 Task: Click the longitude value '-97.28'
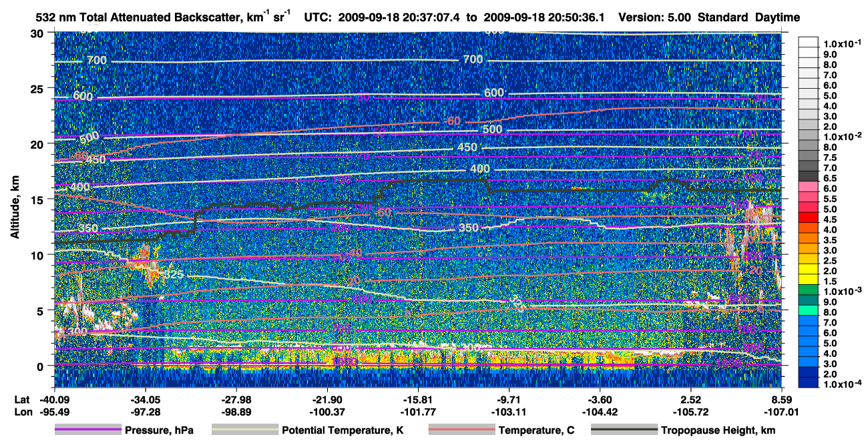click(x=145, y=412)
